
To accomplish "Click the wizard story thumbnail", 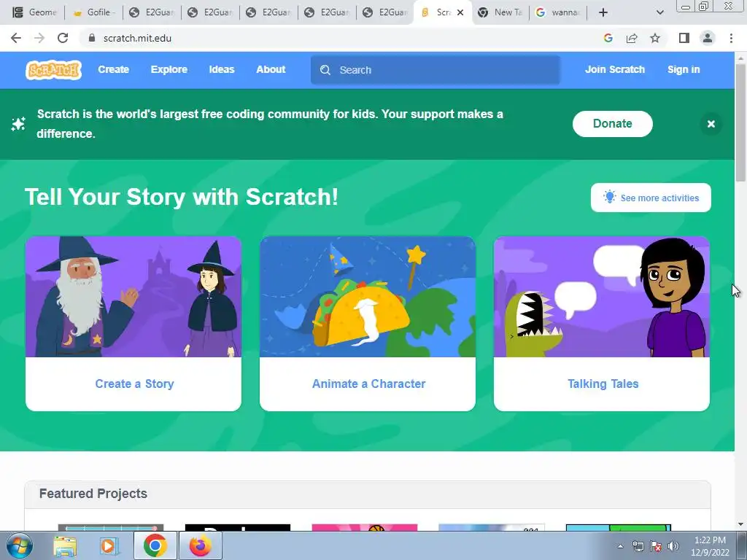I will [x=133, y=297].
